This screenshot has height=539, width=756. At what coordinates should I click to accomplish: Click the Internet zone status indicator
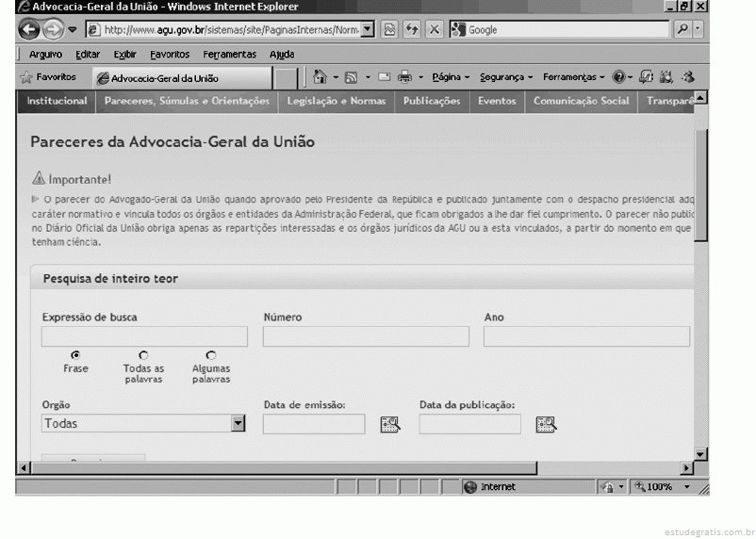coord(490,487)
